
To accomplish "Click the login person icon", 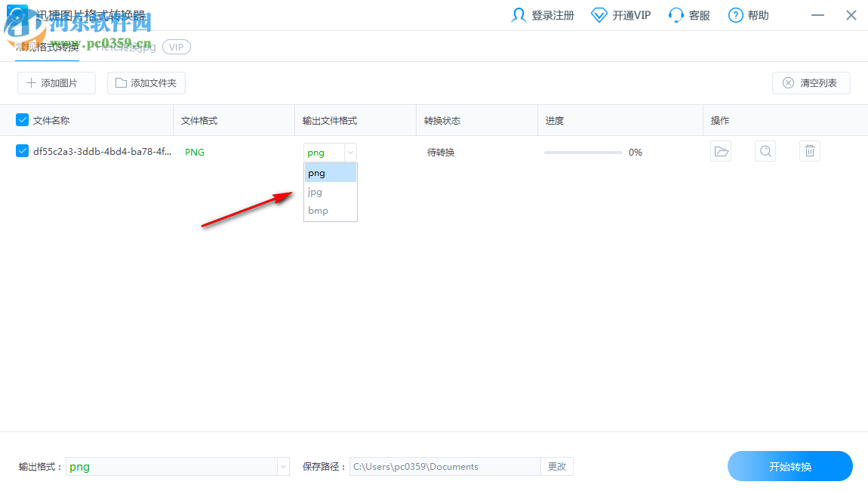I will point(520,14).
